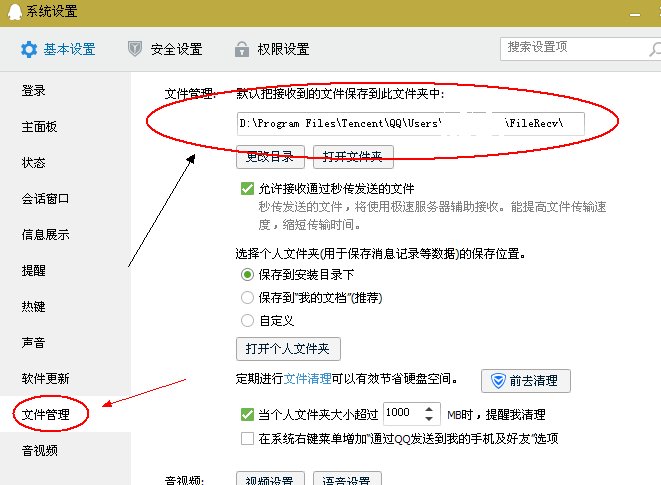Open the 热键 settings section

[x=34, y=307]
